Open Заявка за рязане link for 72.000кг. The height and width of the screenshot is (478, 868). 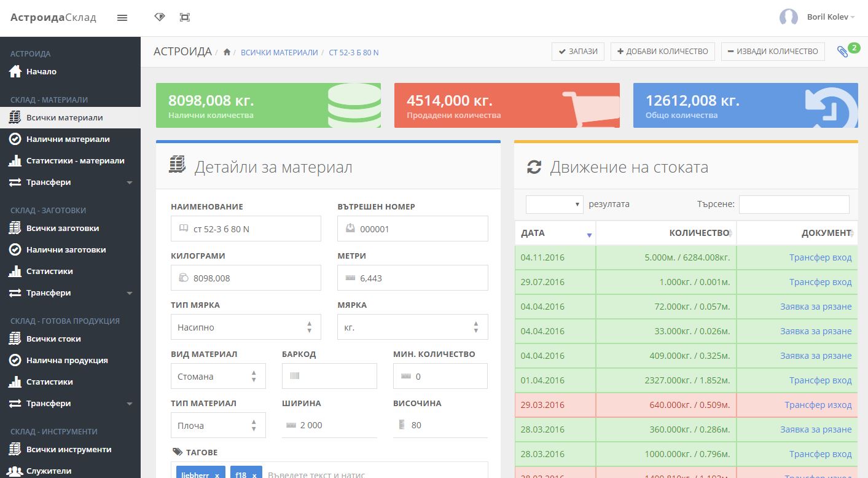tap(816, 307)
